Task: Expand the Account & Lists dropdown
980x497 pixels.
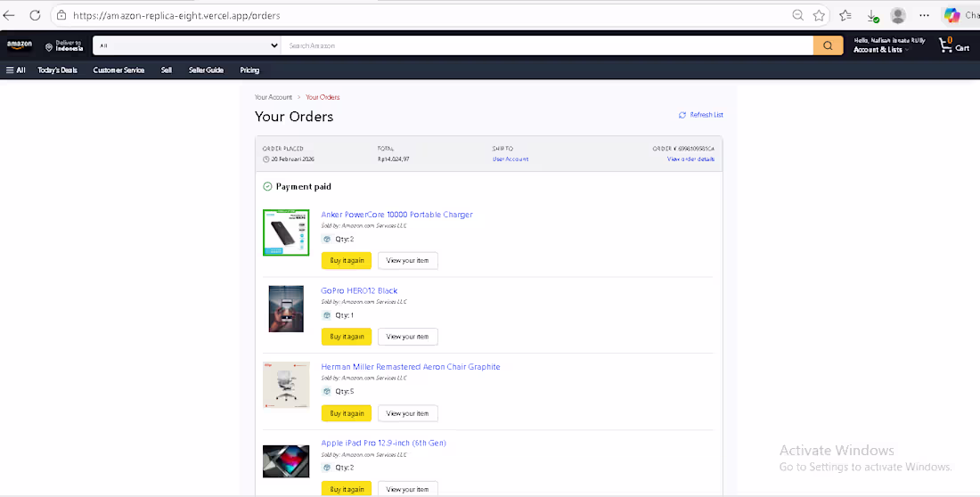Action: 880,49
